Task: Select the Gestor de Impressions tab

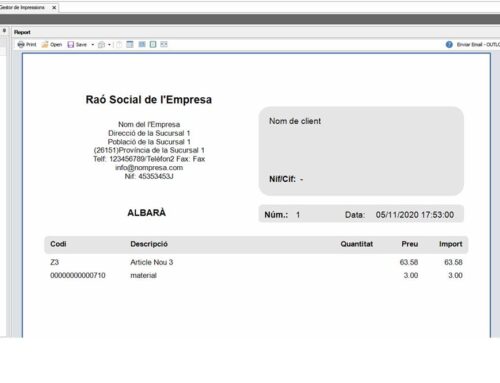Action: point(23,7)
